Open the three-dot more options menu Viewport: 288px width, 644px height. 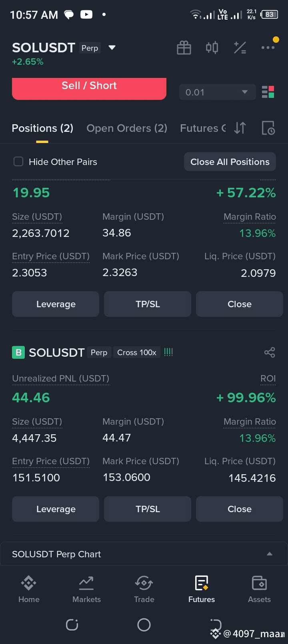(268, 48)
